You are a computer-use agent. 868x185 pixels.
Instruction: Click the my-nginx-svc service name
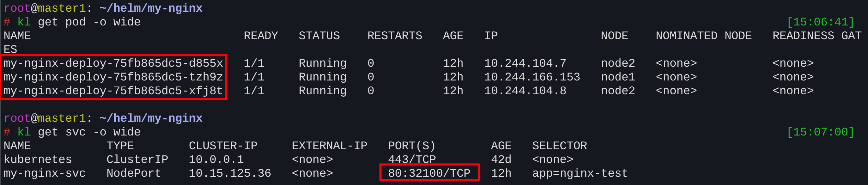click(x=45, y=173)
